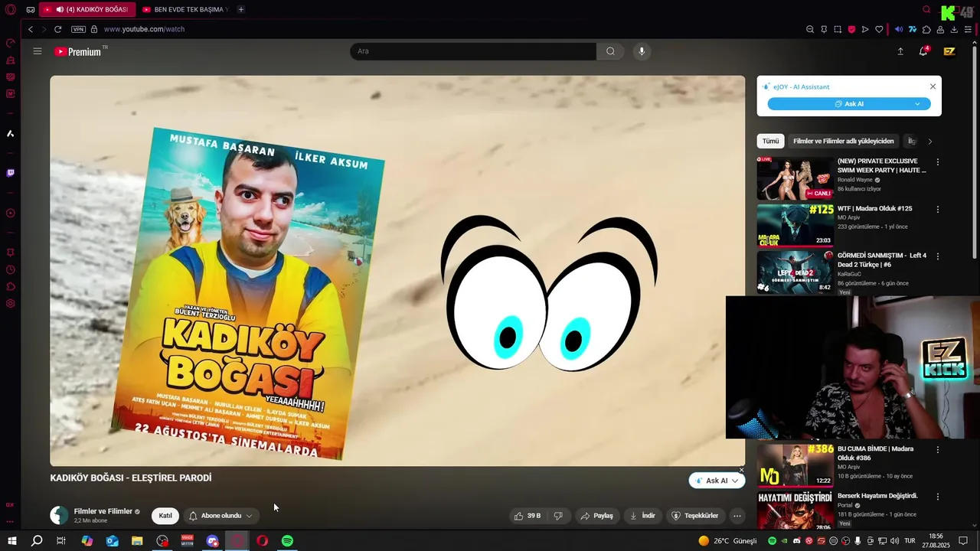Take a snapshot with the capture icon
The height and width of the screenshot is (551, 980).
[x=838, y=29]
